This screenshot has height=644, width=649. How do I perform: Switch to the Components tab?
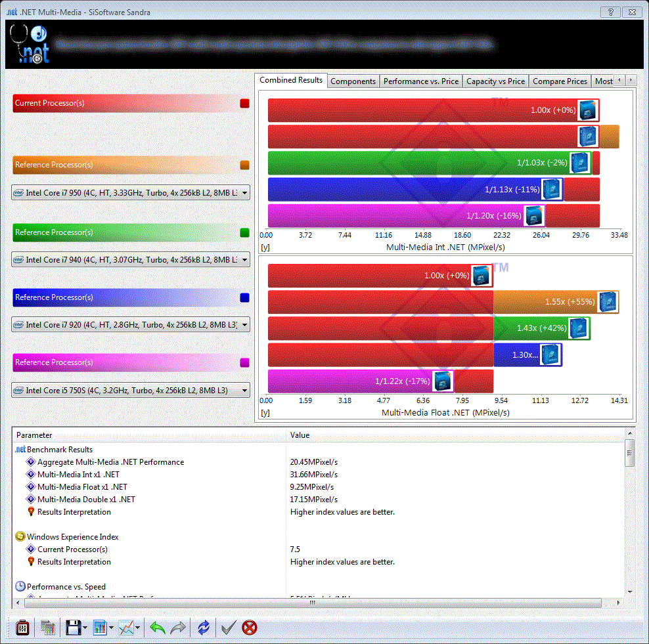[353, 81]
